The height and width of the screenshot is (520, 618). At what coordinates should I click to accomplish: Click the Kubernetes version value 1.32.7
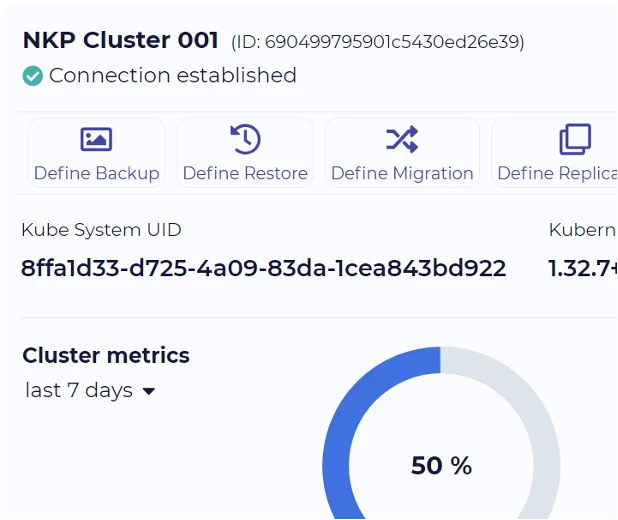583,268
